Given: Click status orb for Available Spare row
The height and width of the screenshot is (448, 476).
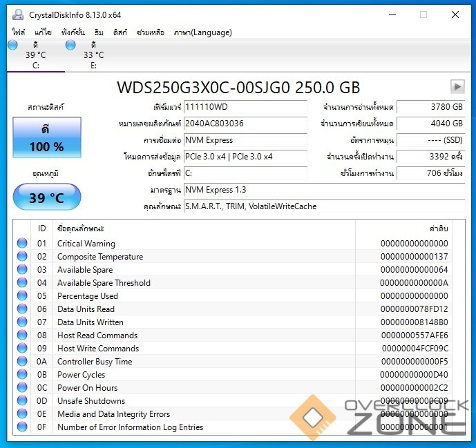Looking at the screenshot, I should tap(22, 269).
